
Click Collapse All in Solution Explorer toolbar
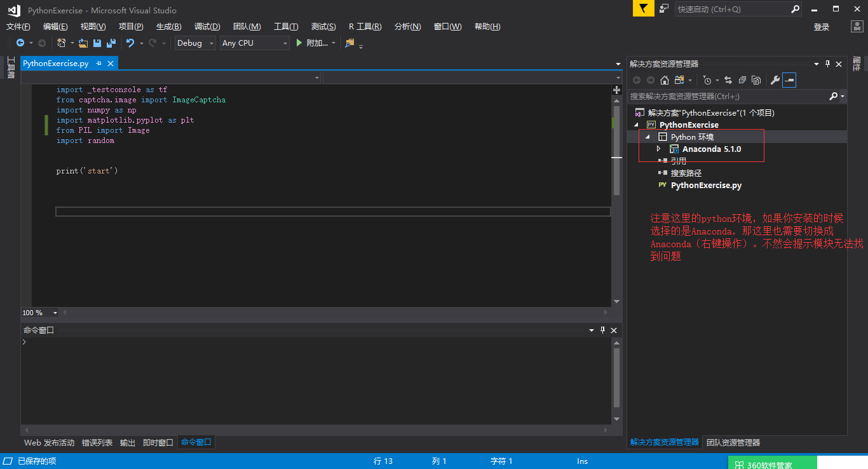point(742,80)
